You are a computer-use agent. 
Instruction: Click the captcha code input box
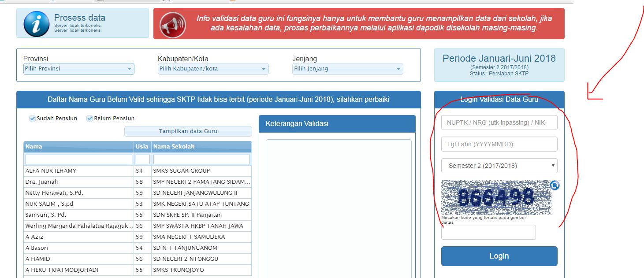pos(488,232)
